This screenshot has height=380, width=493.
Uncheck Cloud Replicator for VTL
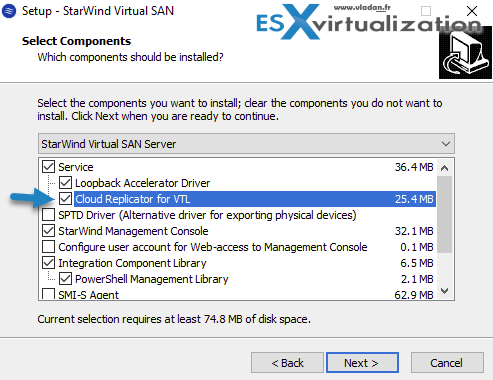pyautogui.click(x=65, y=199)
